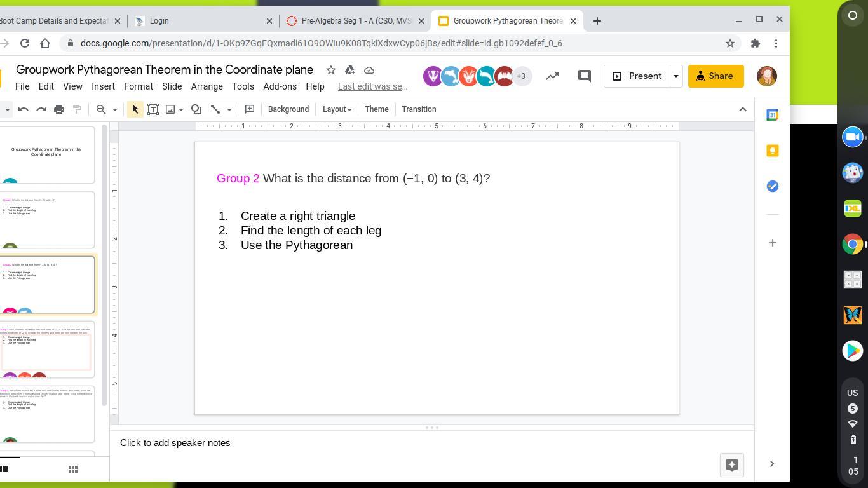The height and width of the screenshot is (488, 868).
Task: Open the Layout dropdown
Action: coord(337,109)
